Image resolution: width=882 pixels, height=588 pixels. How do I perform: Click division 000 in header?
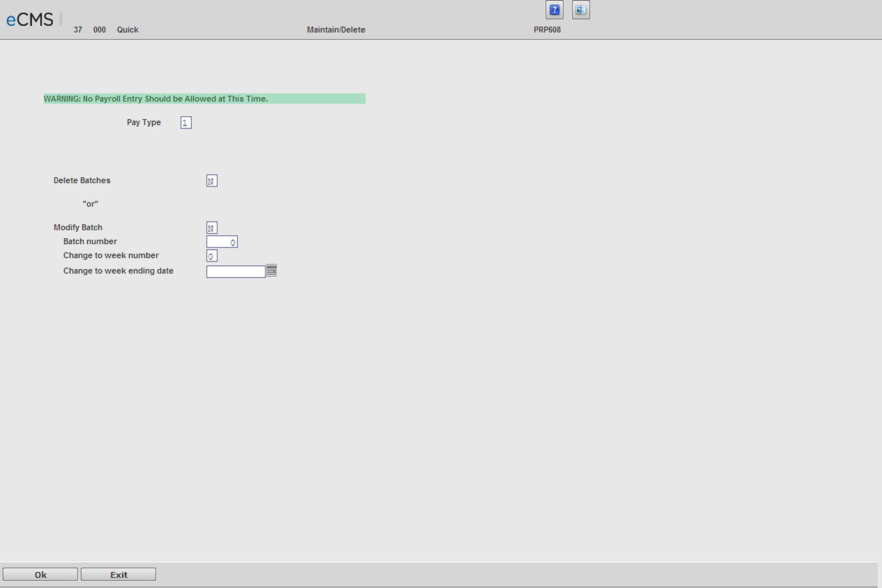click(99, 30)
